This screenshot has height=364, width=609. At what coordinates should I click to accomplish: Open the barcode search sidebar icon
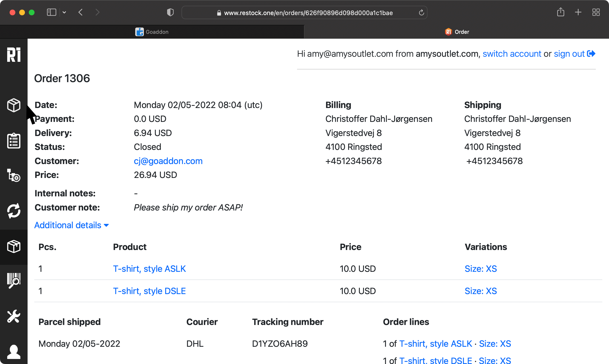pyautogui.click(x=14, y=281)
